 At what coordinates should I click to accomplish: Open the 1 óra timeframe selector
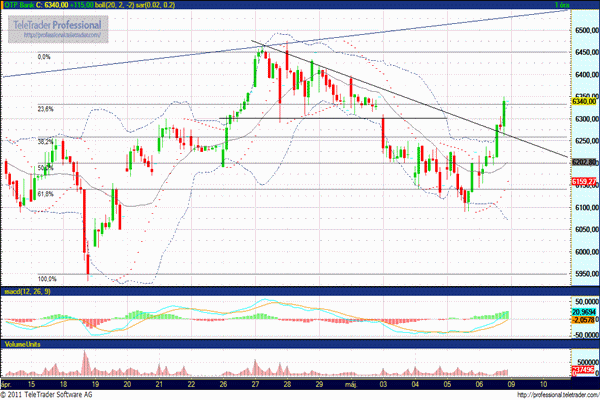click(562, 6)
